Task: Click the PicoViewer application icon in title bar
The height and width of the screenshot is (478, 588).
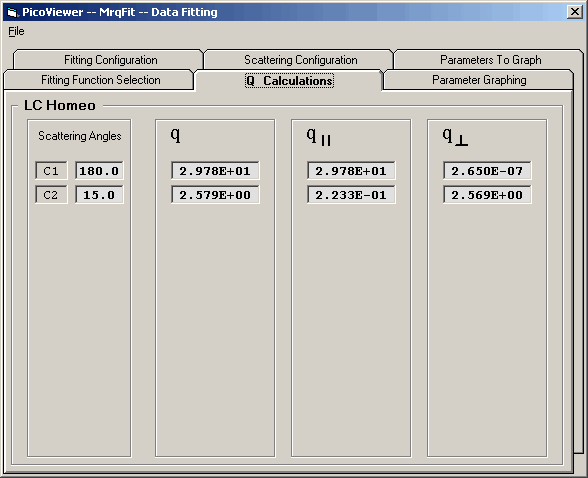Action: point(12,12)
